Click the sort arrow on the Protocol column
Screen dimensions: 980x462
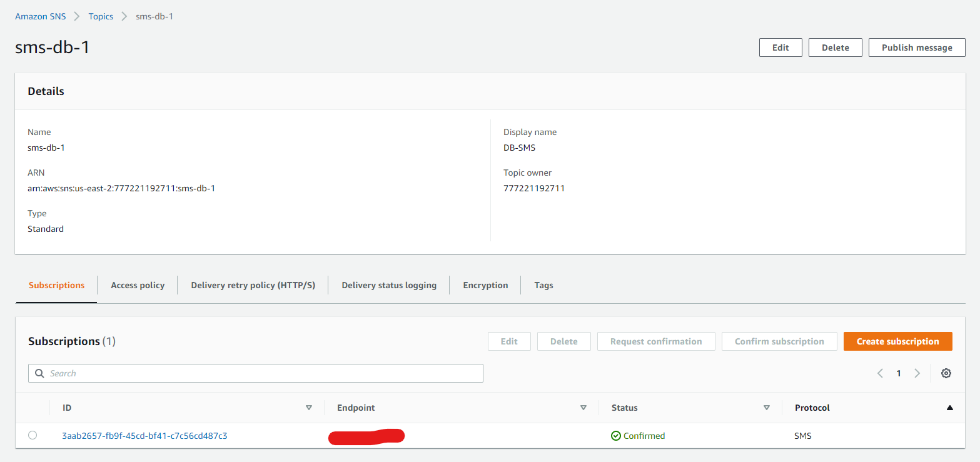(950, 407)
